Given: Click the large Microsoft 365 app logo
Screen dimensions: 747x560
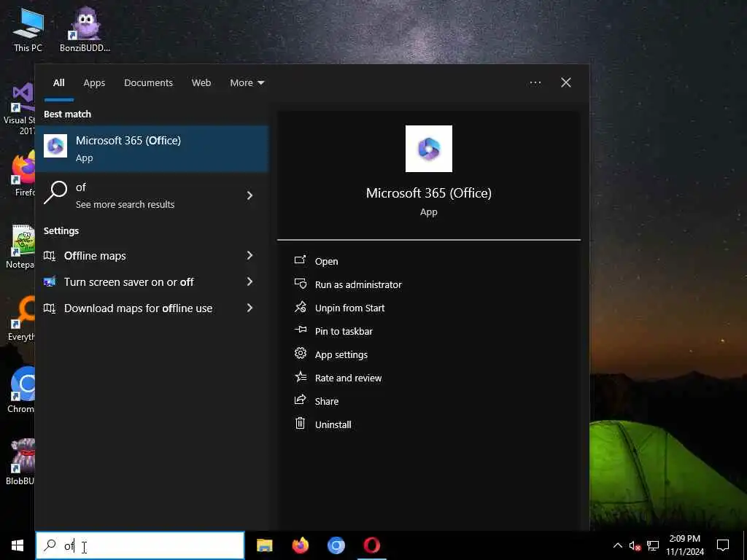Looking at the screenshot, I should coord(428,149).
